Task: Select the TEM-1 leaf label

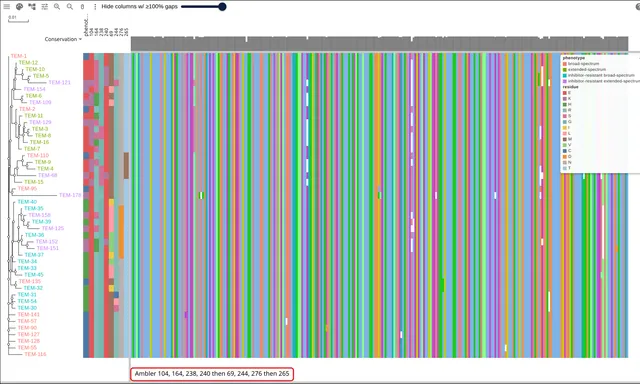Action: [x=18, y=56]
